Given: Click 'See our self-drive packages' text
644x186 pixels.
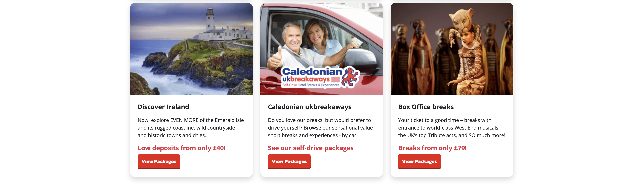Looking at the screenshot, I should [x=310, y=148].
